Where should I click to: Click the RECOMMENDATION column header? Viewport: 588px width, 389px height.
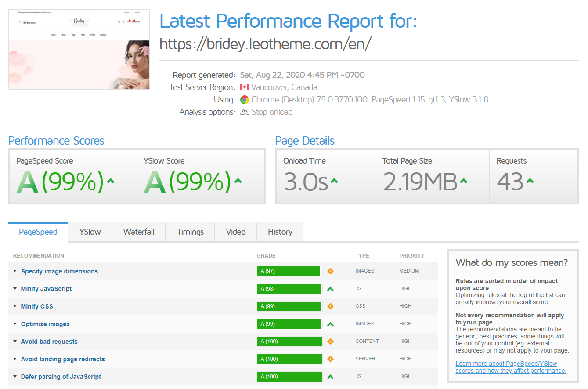tap(39, 256)
